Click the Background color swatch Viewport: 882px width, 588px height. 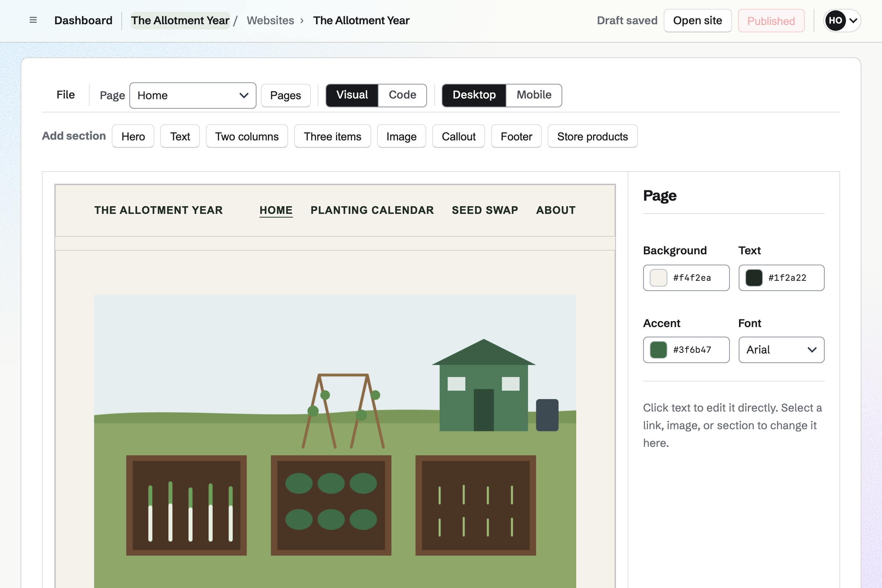[658, 278]
